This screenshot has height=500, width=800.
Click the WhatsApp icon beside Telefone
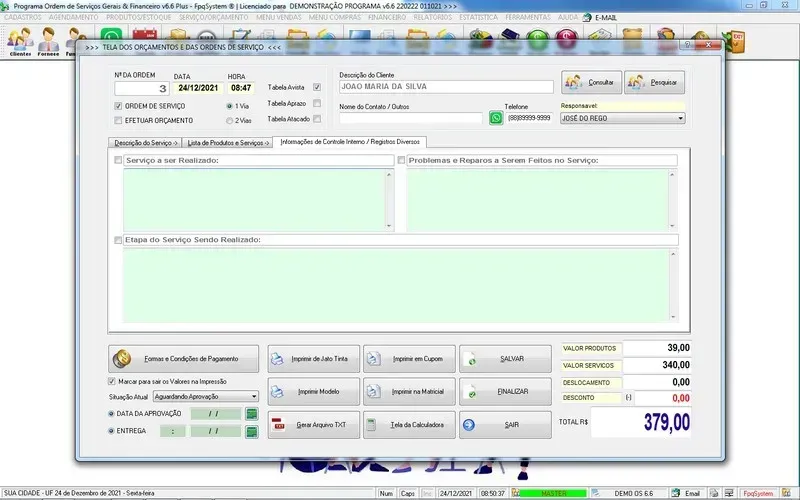[496, 118]
